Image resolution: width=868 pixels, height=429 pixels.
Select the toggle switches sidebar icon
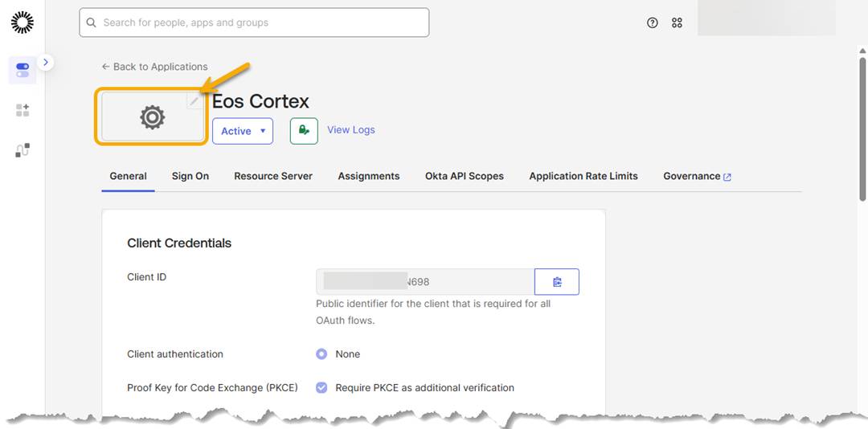pyautogui.click(x=23, y=71)
